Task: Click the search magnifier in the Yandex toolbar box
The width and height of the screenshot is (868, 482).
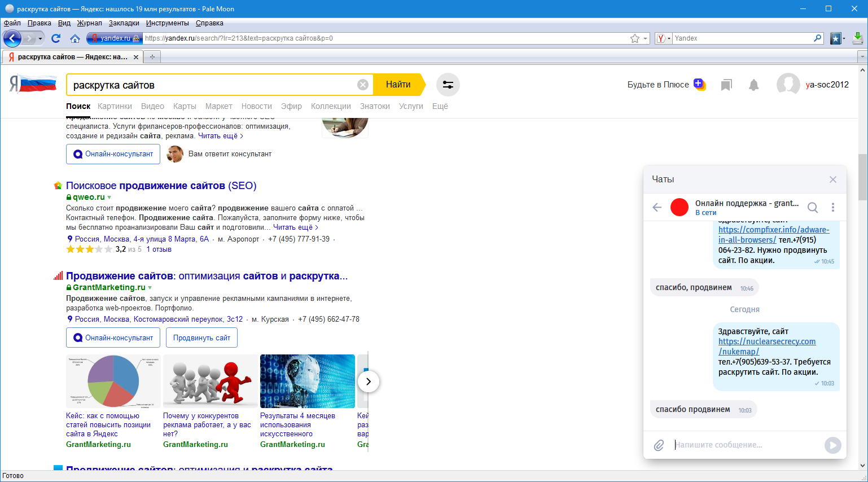Action: click(818, 38)
